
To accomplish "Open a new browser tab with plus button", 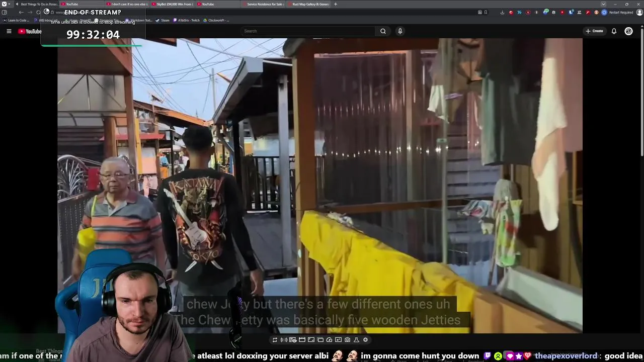I will click(x=336, y=4).
